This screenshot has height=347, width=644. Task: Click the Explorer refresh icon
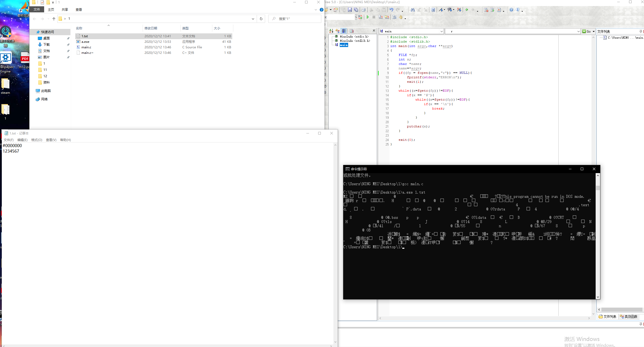pos(261,19)
